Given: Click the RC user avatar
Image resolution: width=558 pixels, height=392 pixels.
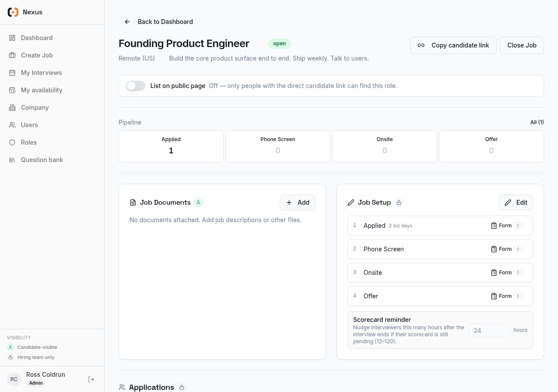Looking at the screenshot, I should pos(14,379).
